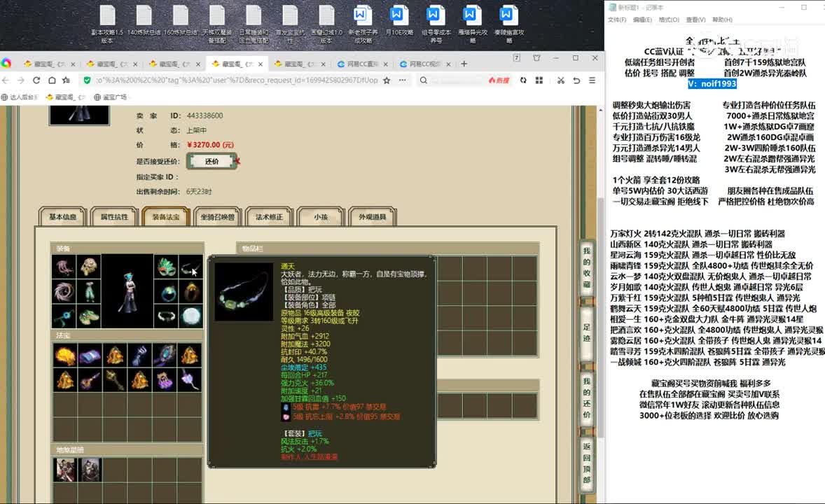Open Notepad 文件(F) menu
Image resolution: width=825 pixels, height=504 pixels.
[616, 20]
